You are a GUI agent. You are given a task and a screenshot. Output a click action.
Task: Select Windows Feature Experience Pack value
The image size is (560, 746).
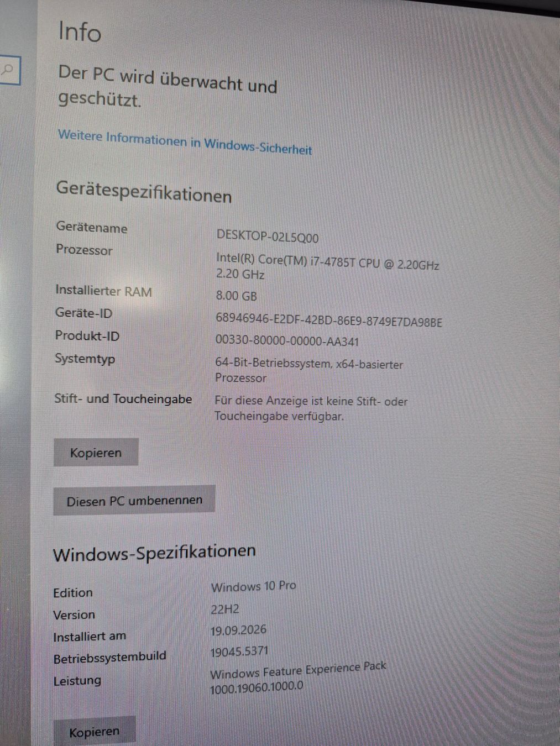click(297, 677)
